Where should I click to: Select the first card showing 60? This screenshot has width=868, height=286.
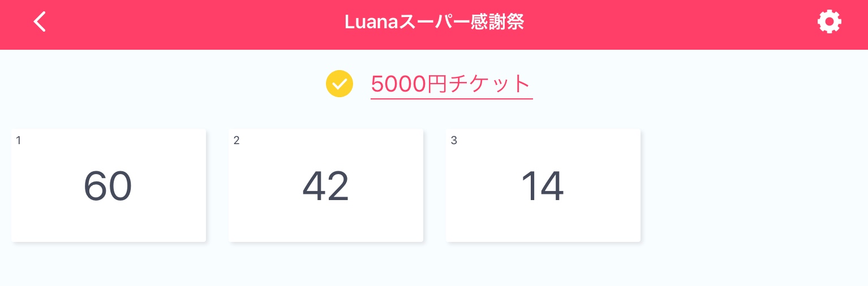pos(109,185)
